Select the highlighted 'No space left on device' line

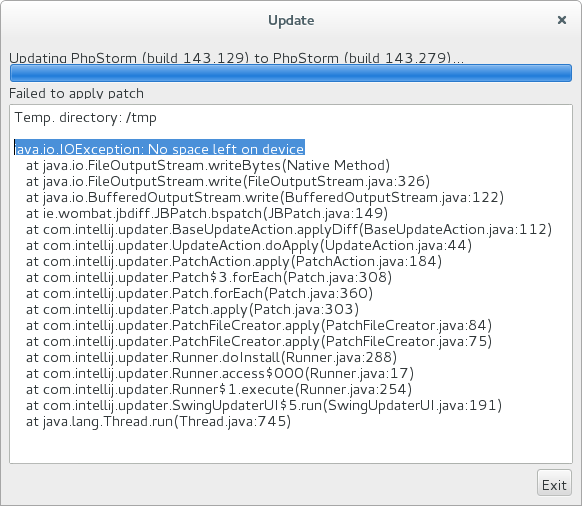tap(160, 147)
